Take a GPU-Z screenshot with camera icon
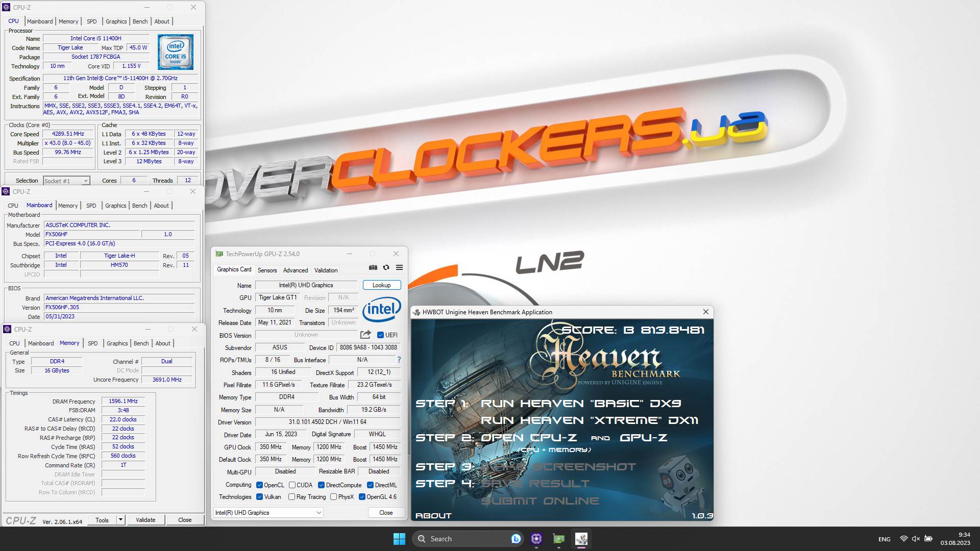 tap(373, 267)
